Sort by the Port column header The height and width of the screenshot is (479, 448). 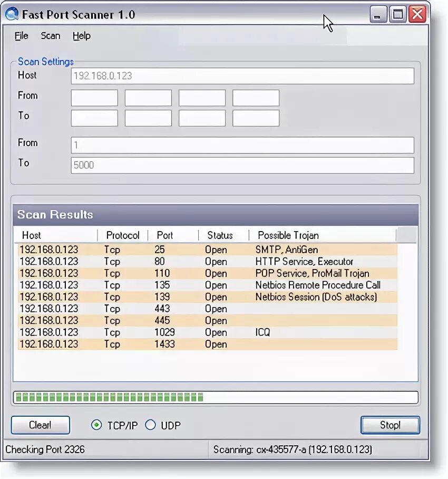tap(173, 235)
